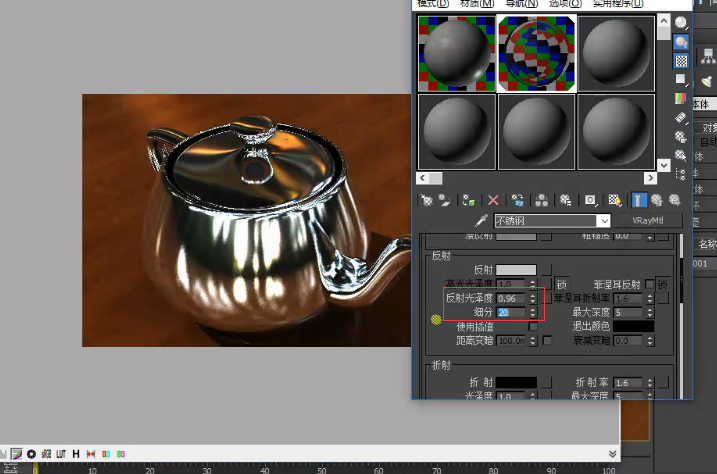This screenshot has width=717, height=474.
Task: Open the 选项(O) menu
Action: pos(565,4)
